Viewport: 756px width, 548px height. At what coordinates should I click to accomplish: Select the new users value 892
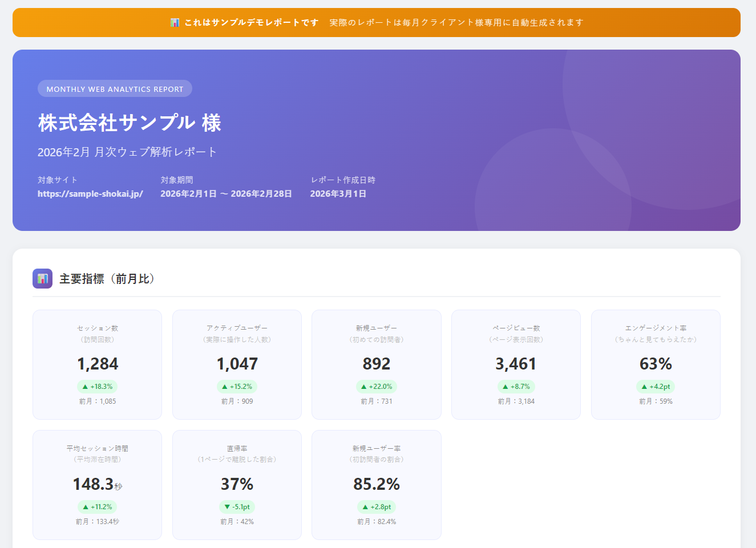377,364
